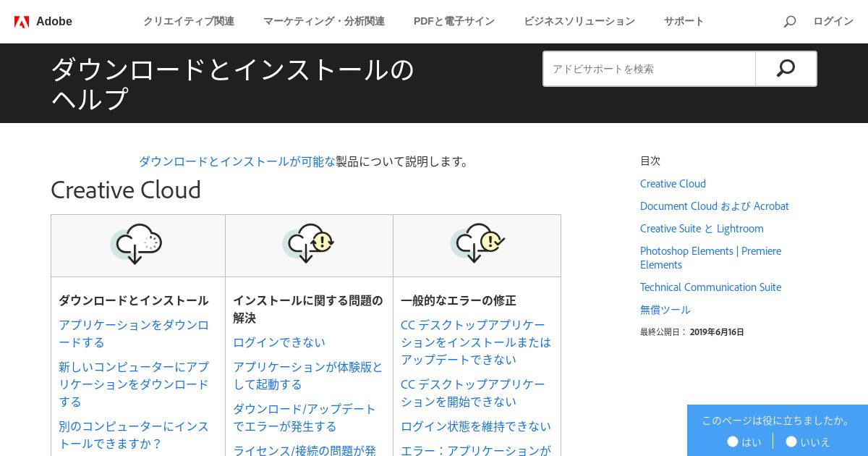This screenshot has height=456, width=868.
Task: Open the クリエイティブ関連 menu
Action: pyautogui.click(x=189, y=22)
